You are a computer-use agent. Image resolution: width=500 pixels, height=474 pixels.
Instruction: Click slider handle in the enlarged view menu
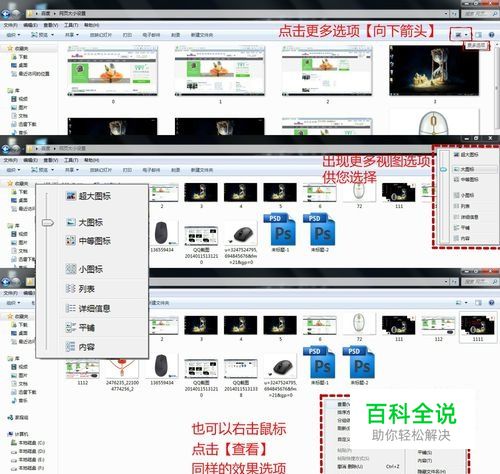[x=47, y=222]
